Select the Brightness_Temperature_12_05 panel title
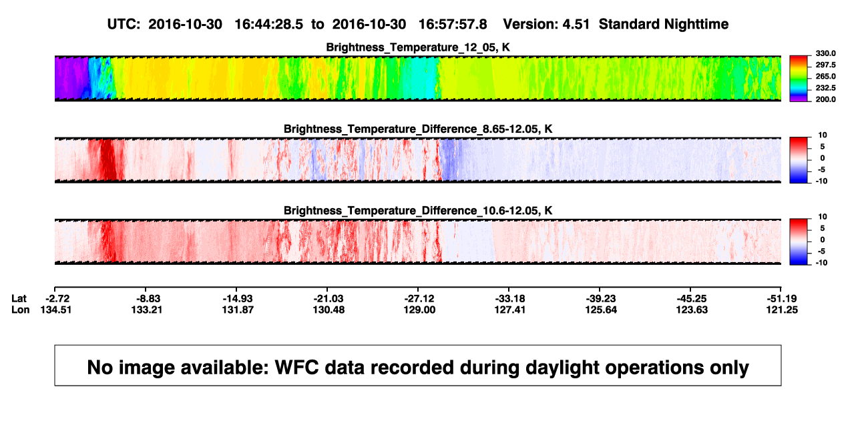 pos(418,47)
